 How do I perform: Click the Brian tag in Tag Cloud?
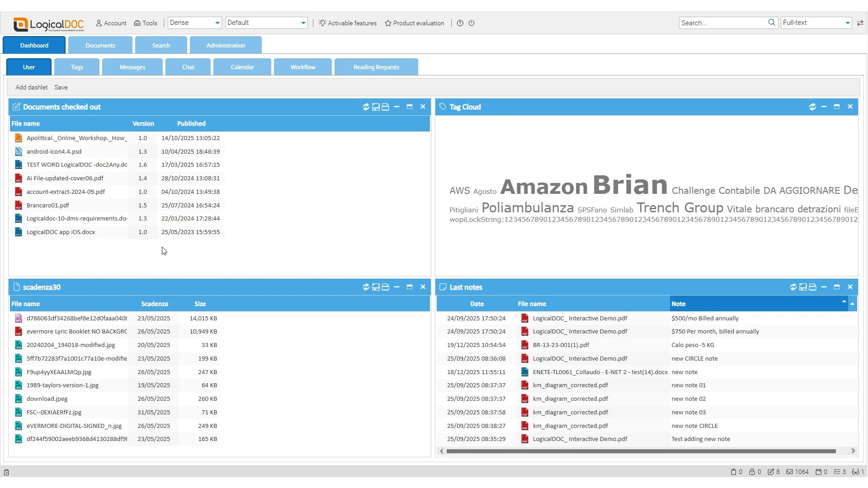tap(630, 185)
